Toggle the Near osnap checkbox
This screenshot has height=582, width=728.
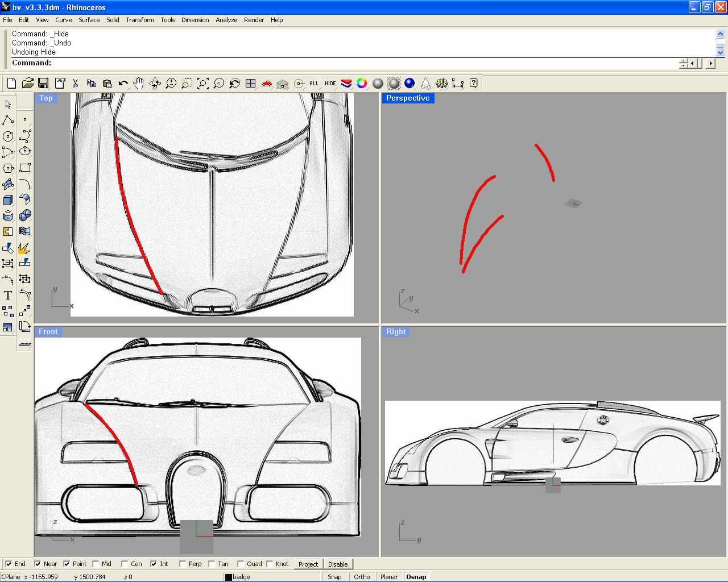click(38, 564)
